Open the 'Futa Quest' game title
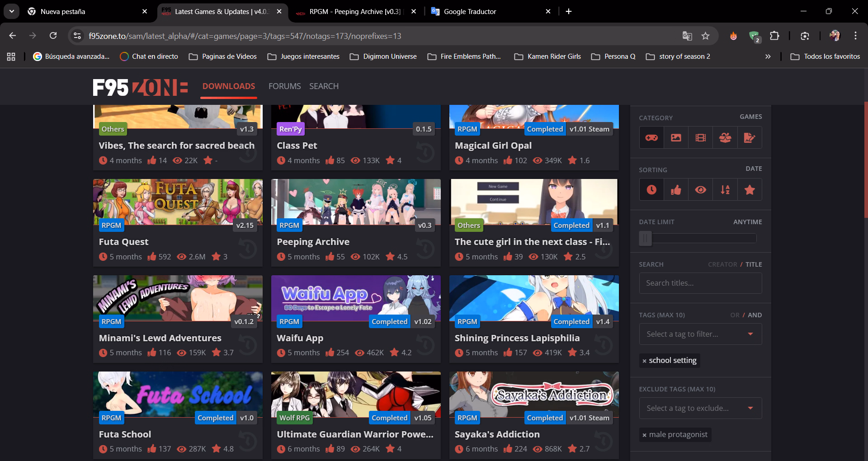 coord(123,242)
